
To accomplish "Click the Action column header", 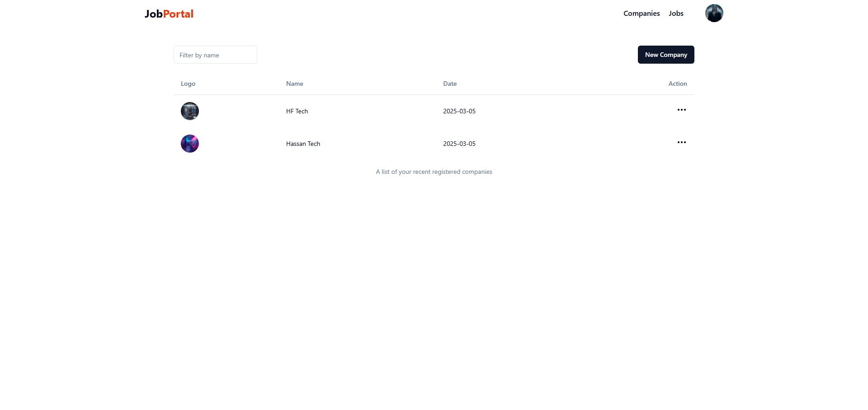I will 678,84.
